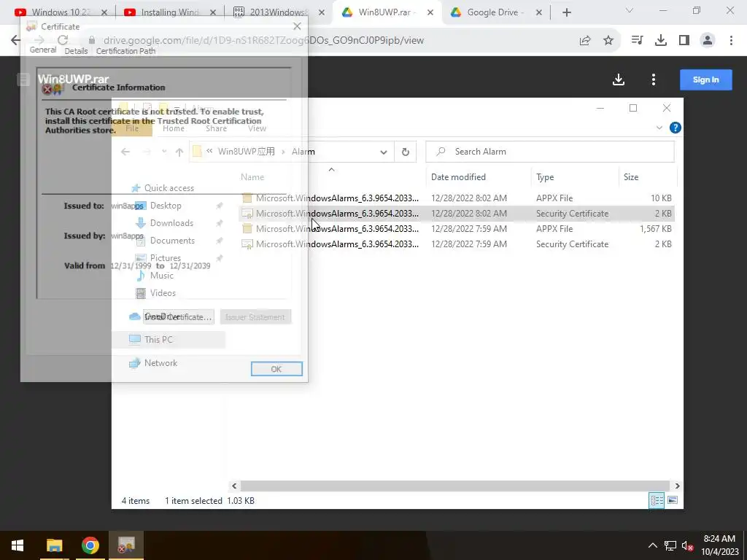
Task: Switch to details view layout
Action: pyautogui.click(x=657, y=500)
